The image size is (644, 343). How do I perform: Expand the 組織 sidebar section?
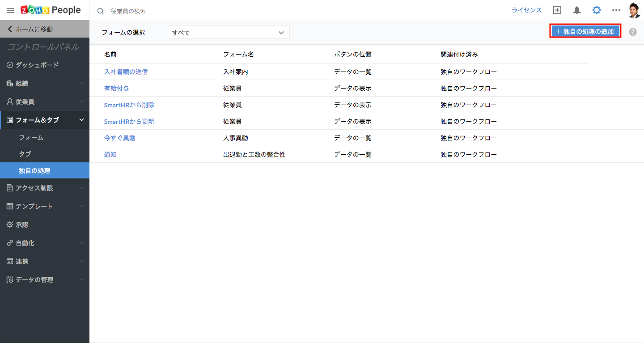(x=45, y=83)
